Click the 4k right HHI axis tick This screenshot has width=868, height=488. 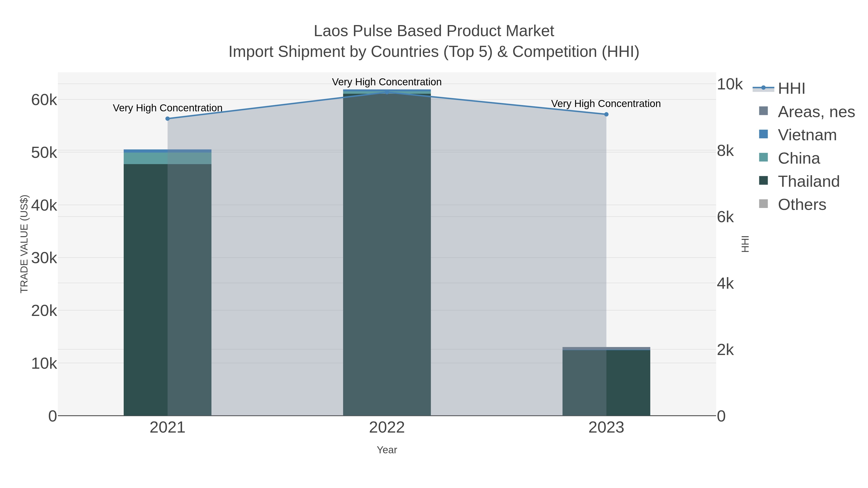725,284
